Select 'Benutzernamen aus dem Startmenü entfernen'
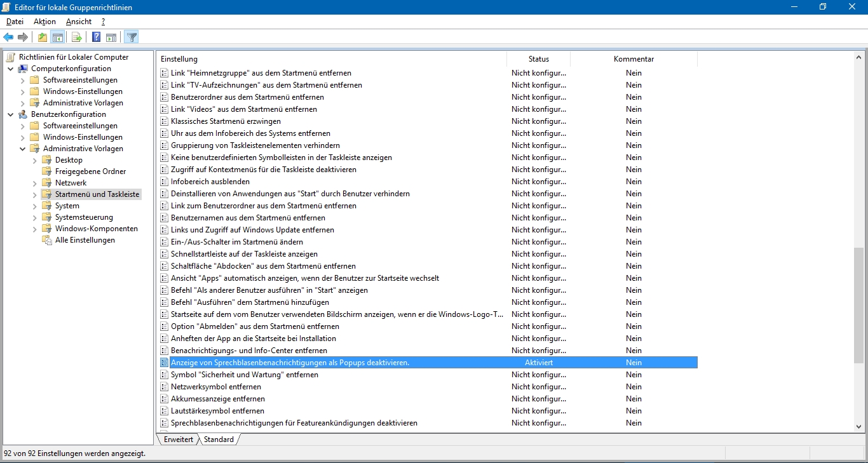This screenshot has height=463, width=868. coord(248,218)
